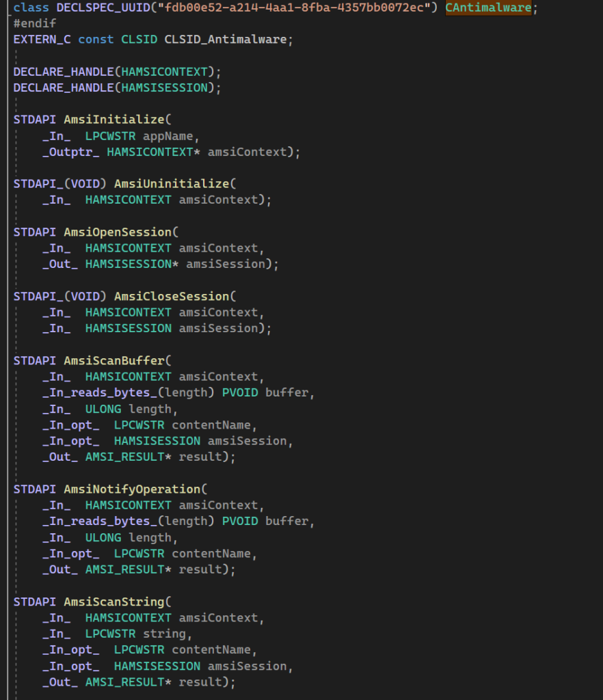The height and width of the screenshot is (700, 603).
Task: Click the class keyword on first line
Action: (31, 8)
